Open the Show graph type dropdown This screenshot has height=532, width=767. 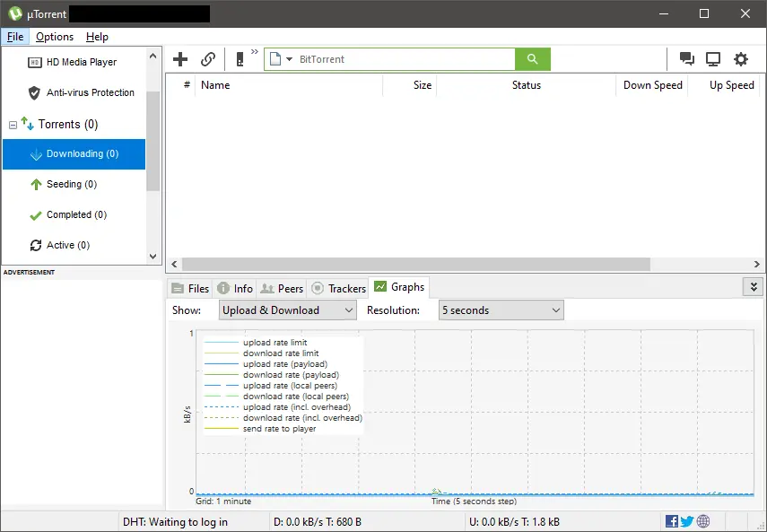point(287,310)
